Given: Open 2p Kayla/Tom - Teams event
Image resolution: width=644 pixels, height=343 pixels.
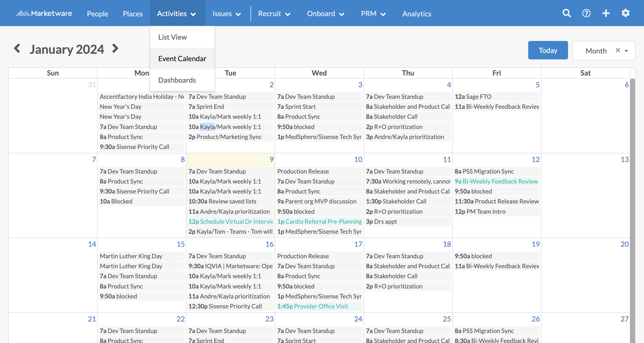Looking at the screenshot, I should [230, 231].
